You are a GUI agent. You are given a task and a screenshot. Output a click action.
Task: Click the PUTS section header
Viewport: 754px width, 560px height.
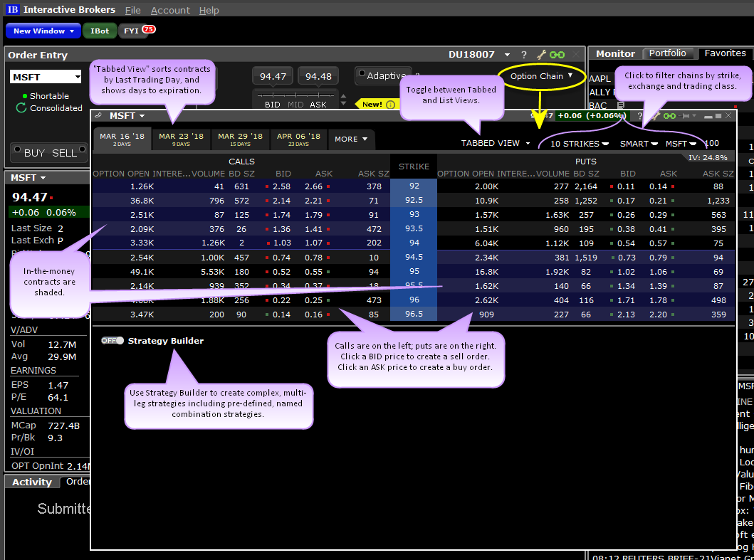[x=586, y=162]
